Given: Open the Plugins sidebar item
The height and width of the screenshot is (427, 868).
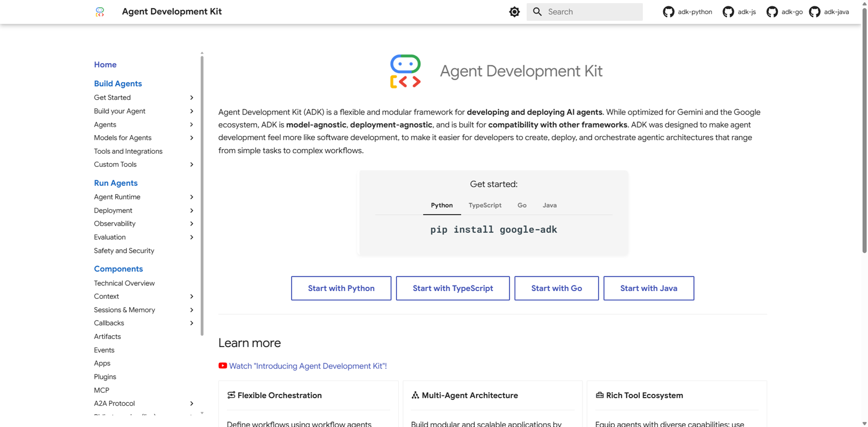Looking at the screenshot, I should 105,377.
